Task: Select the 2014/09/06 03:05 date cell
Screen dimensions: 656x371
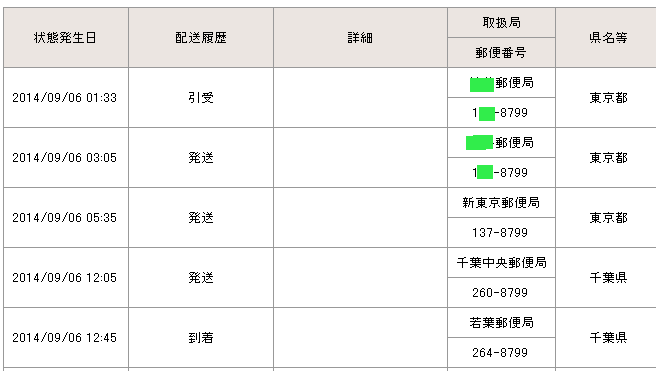Action: (65, 158)
